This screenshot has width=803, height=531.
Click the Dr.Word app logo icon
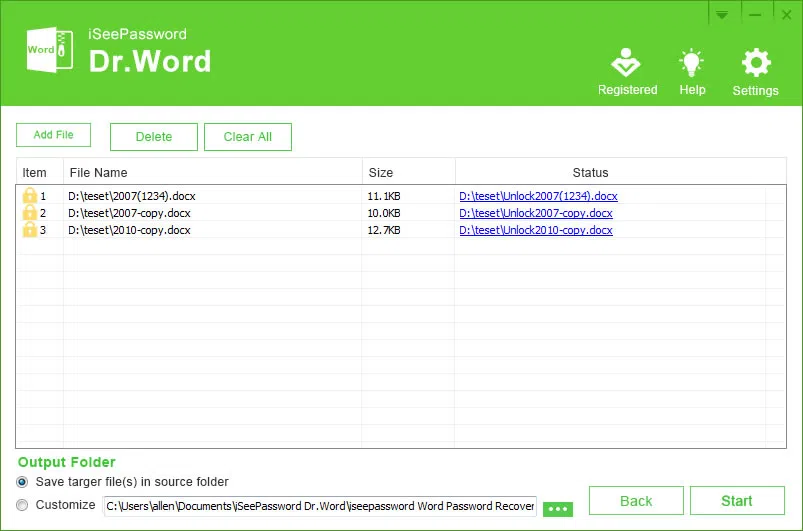(x=50, y=50)
